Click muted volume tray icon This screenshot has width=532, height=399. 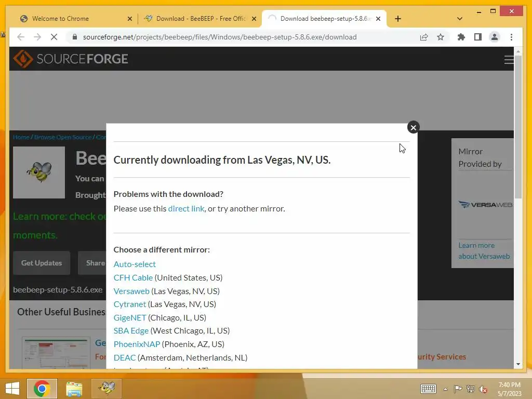pos(483,389)
